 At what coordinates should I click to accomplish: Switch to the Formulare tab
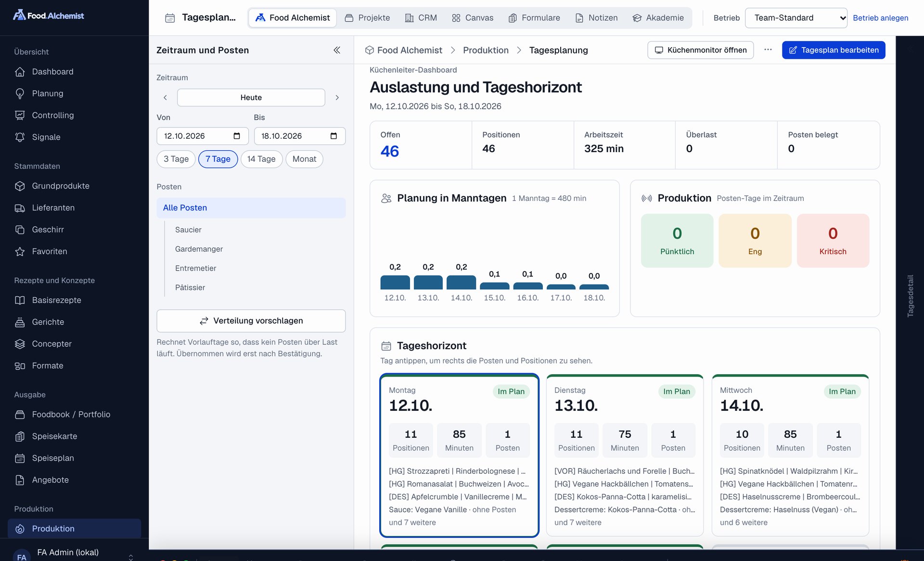tap(534, 18)
